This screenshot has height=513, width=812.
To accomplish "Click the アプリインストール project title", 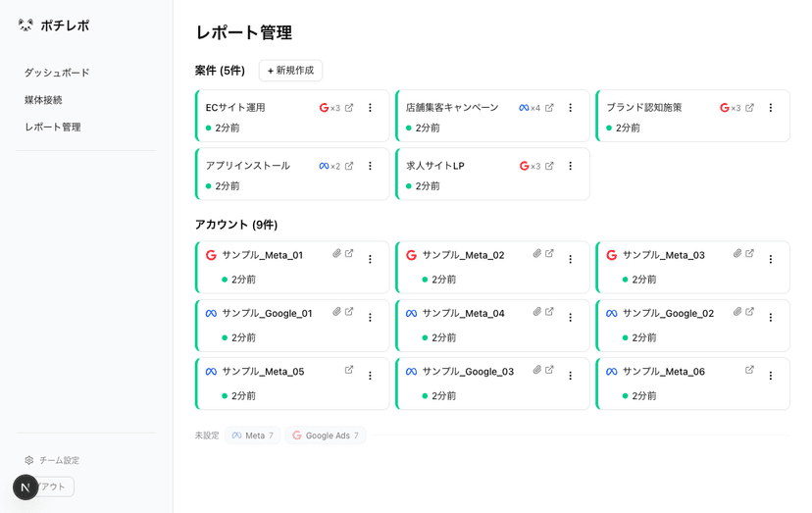I will [248, 166].
